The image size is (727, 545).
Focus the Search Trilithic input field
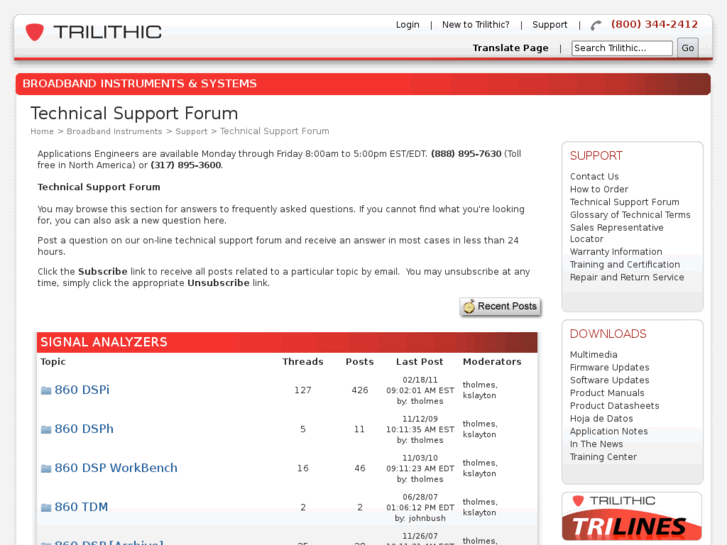[622, 48]
